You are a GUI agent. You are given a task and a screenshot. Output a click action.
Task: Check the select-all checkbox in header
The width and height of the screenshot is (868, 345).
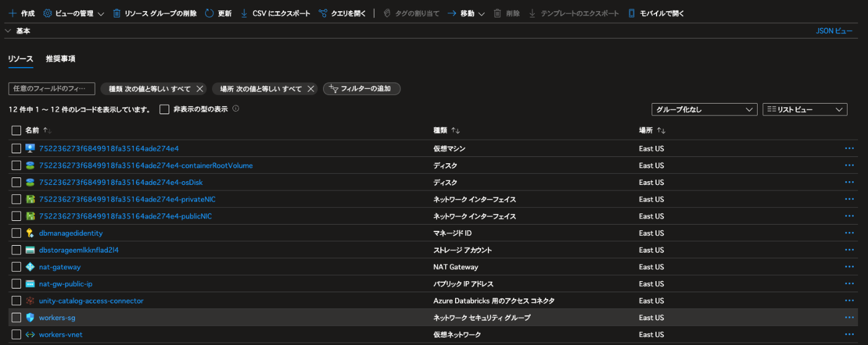coord(16,130)
